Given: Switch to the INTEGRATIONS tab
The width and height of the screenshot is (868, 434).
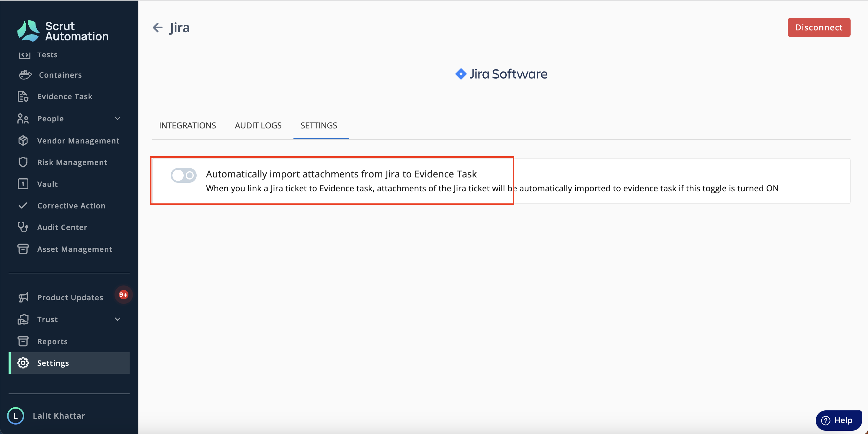Looking at the screenshot, I should [187, 125].
